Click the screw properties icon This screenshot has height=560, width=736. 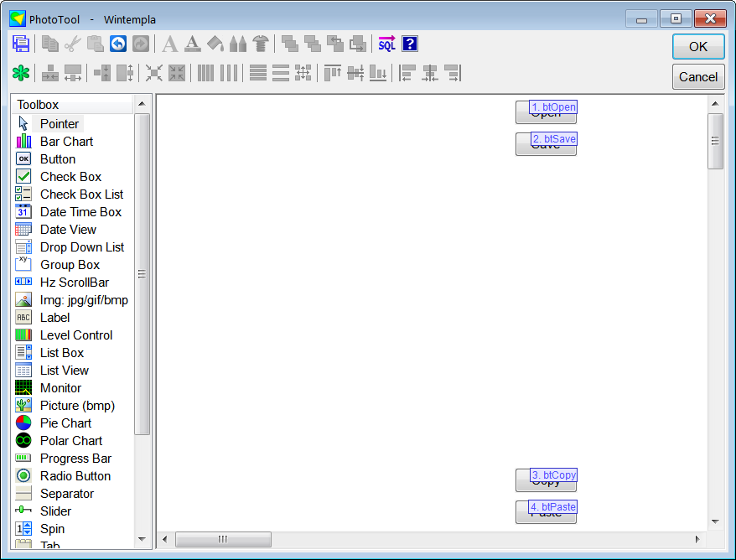tap(261, 44)
